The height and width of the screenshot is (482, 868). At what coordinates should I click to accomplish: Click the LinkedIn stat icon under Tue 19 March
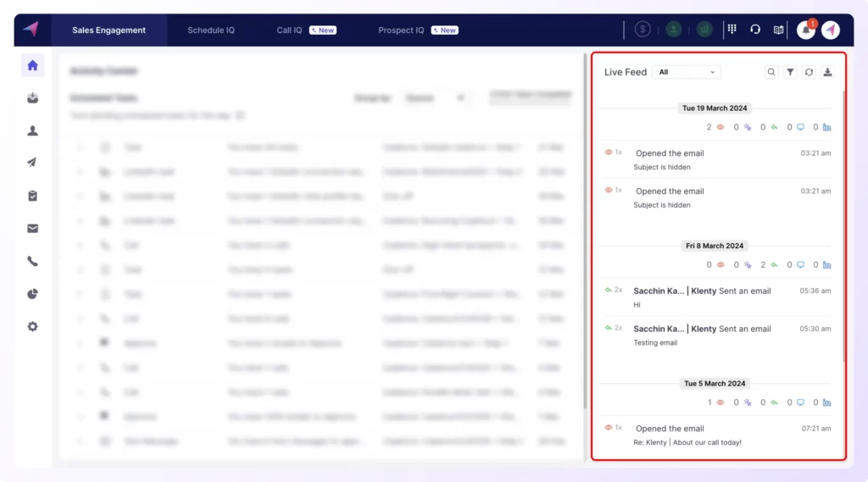(x=826, y=127)
